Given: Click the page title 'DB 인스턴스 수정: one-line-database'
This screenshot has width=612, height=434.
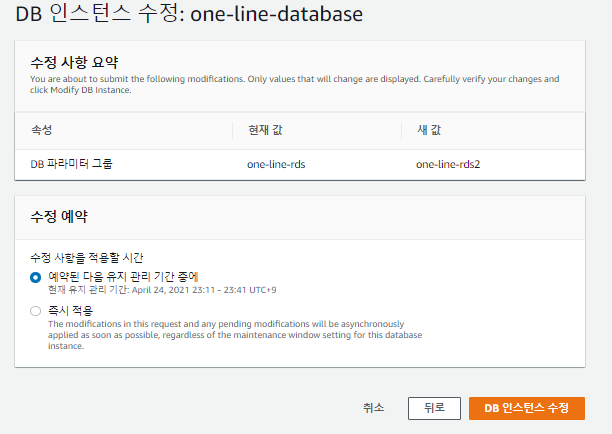Looking at the screenshot, I should coord(189,14).
